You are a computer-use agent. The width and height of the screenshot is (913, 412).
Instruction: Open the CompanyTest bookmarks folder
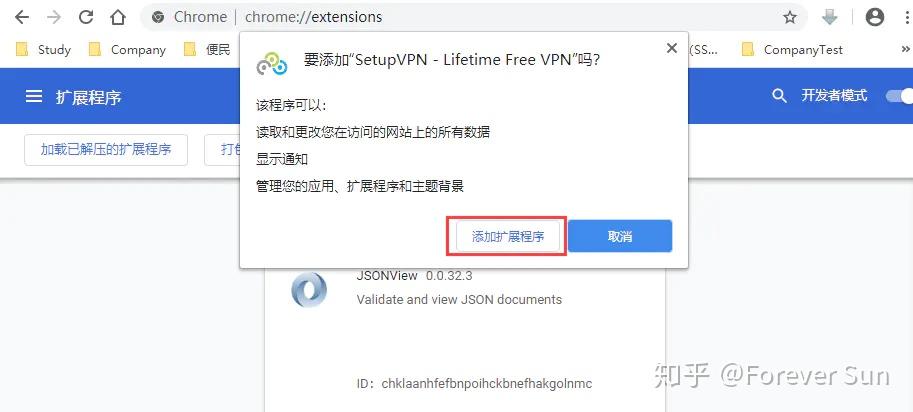[792, 50]
